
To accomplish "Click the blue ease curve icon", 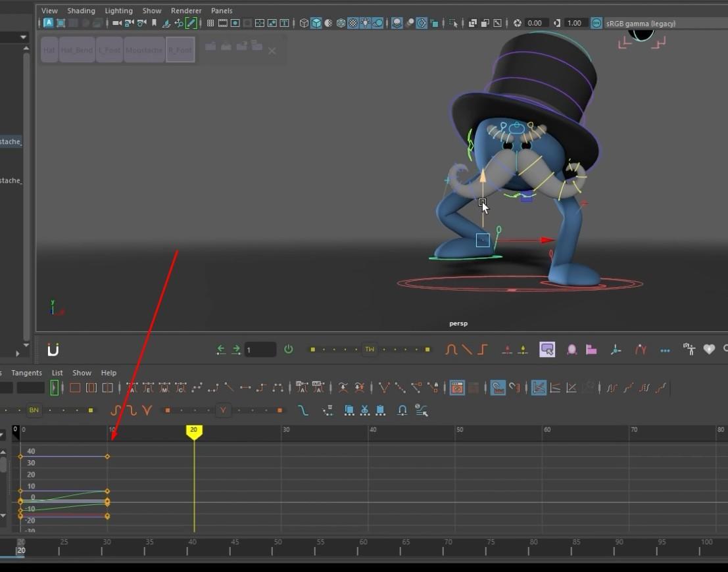I will (x=303, y=410).
